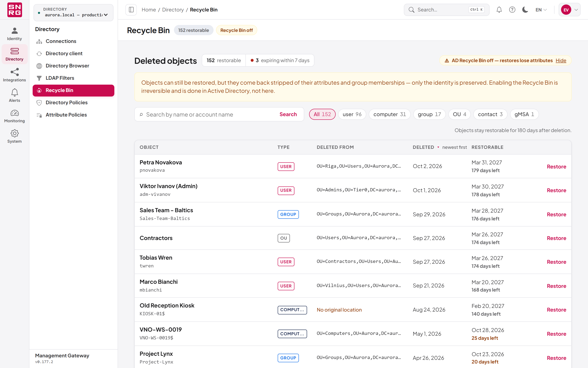Open System settings gear section
Image resolution: width=588 pixels, height=368 pixels.
pos(14,137)
